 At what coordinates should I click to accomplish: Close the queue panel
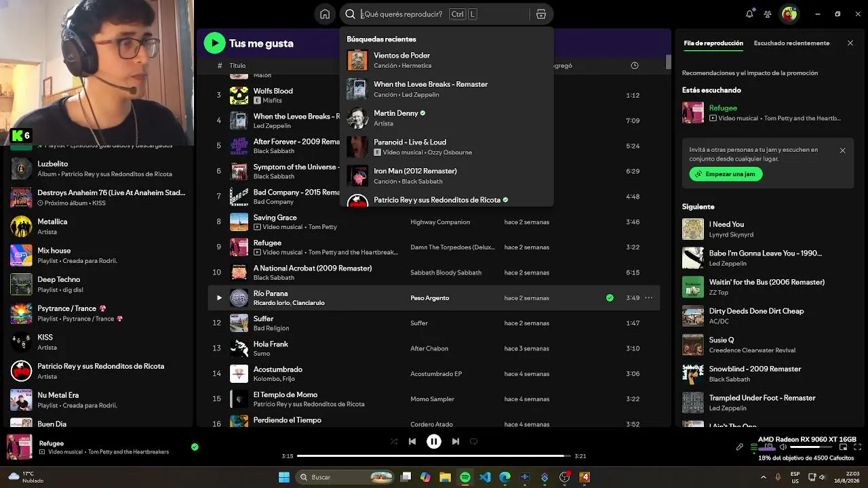coord(850,43)
